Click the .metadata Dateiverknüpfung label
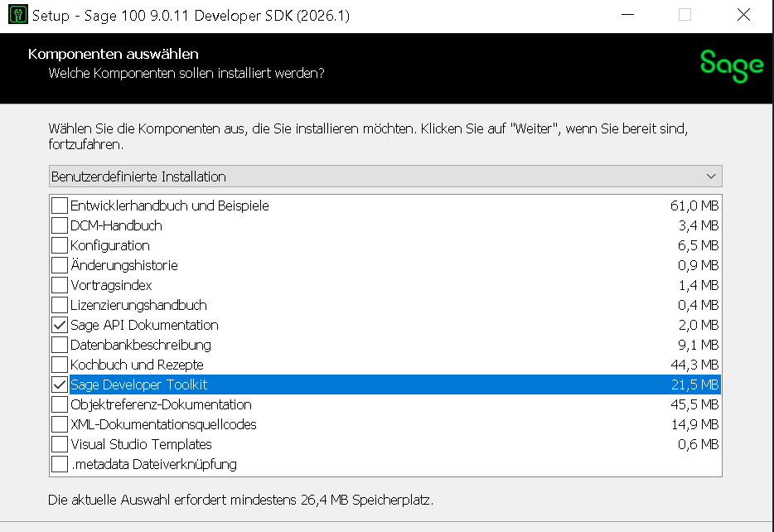Viewport: 774px width, 532px height. tap(153, 464)
